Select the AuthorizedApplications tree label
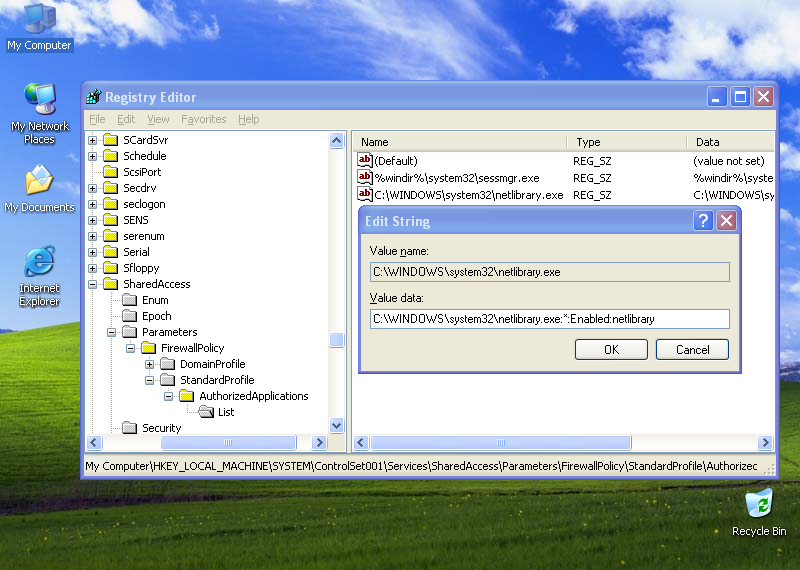 click(254, 396)
